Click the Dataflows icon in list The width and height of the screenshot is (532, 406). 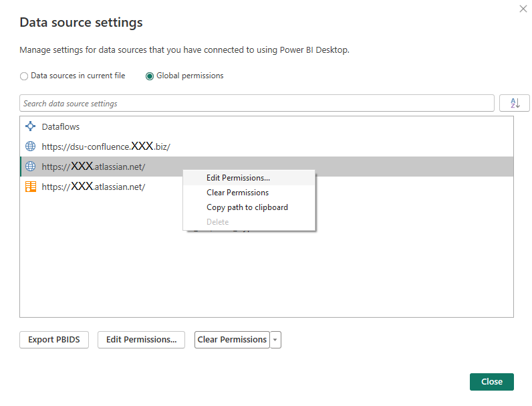tap(30, 126)
